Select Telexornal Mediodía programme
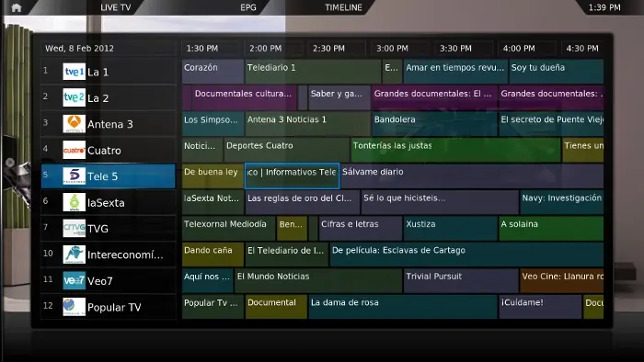 pyautogui.click(x=228, y=228)
